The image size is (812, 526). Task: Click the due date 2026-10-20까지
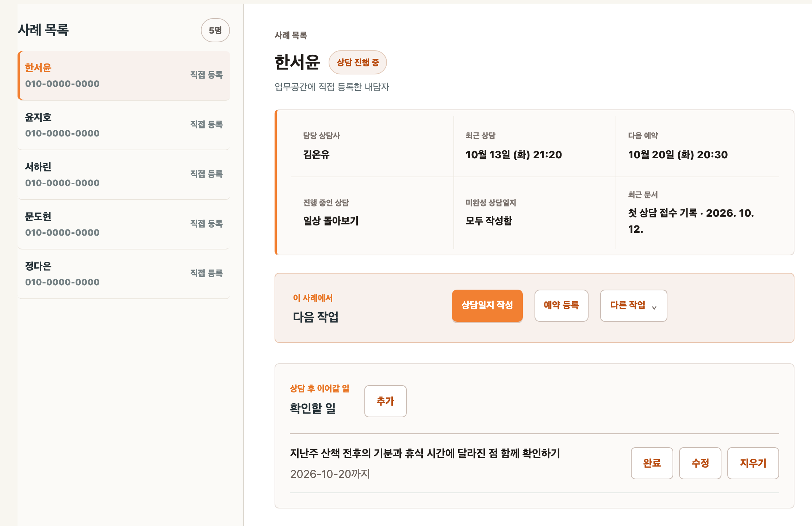click(x=330, y=474)
